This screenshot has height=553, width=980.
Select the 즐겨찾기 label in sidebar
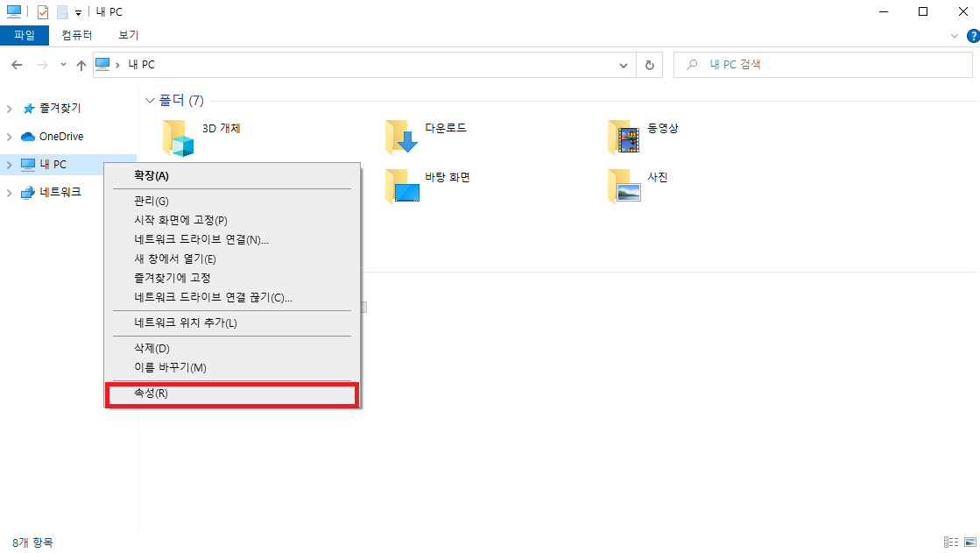pyautogui.click(x=60, y=109)
